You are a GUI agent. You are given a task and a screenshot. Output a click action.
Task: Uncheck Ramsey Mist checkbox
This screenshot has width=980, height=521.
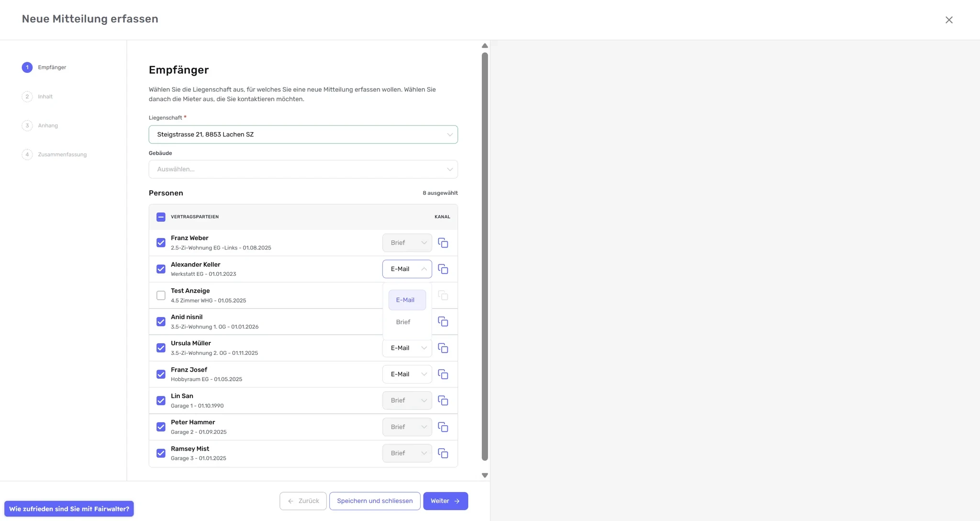coord(161,453)
